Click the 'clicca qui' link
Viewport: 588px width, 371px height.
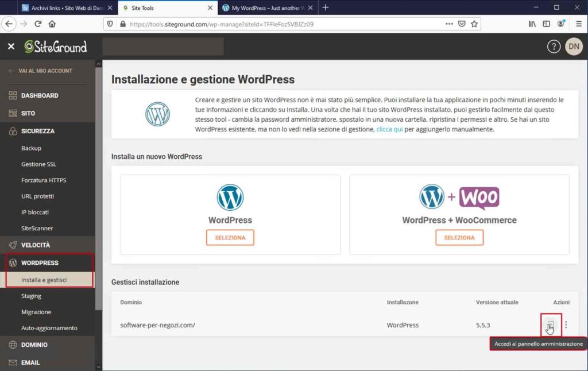pos(389,129)
